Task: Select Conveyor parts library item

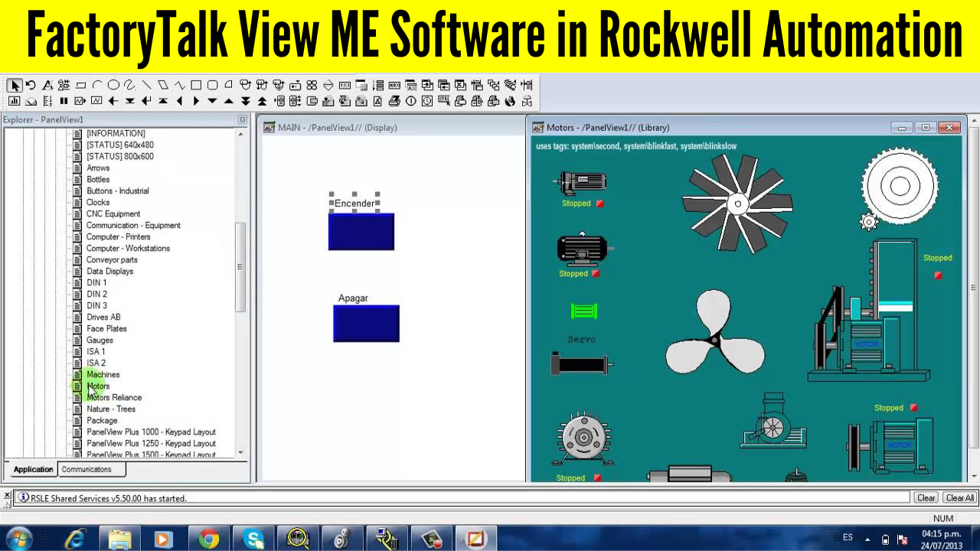Action: pyautogui.click(x=112, y=259)
